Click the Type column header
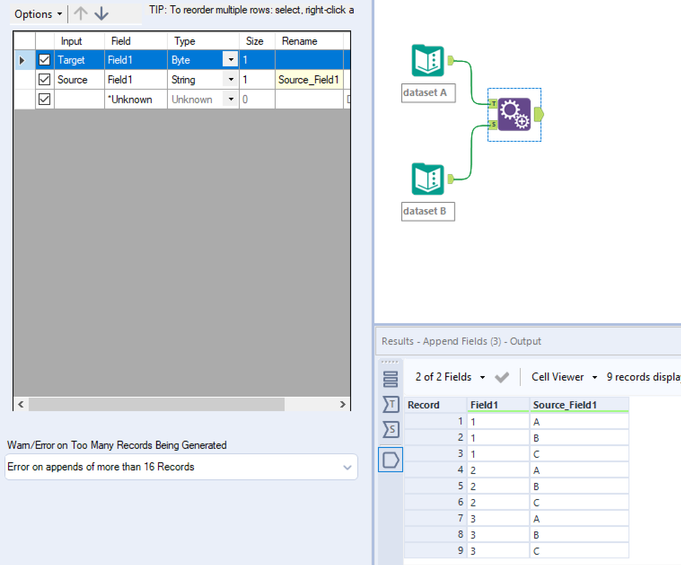Screen dimensions: 681x565 click(203, 41)
